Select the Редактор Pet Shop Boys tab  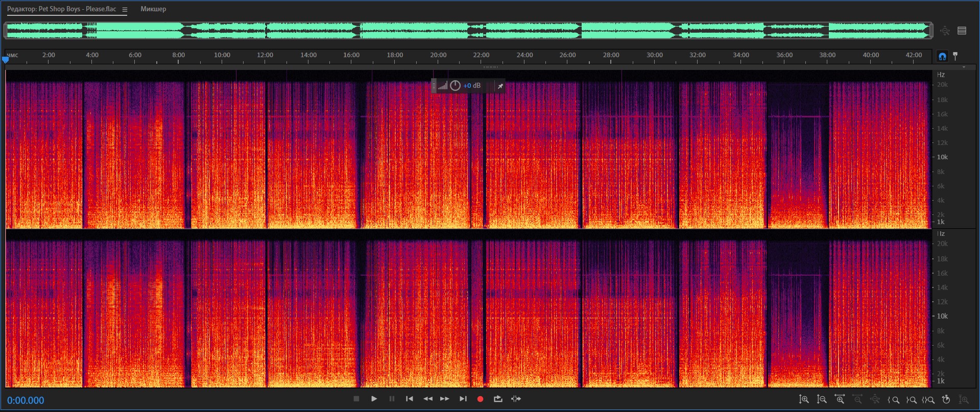(x=61, y=9)
